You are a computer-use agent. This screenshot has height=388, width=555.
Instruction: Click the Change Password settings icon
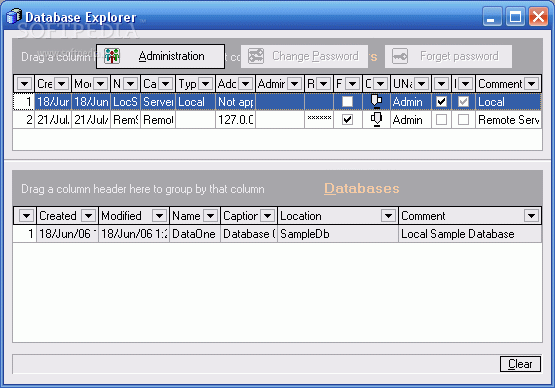click(256, 56)
